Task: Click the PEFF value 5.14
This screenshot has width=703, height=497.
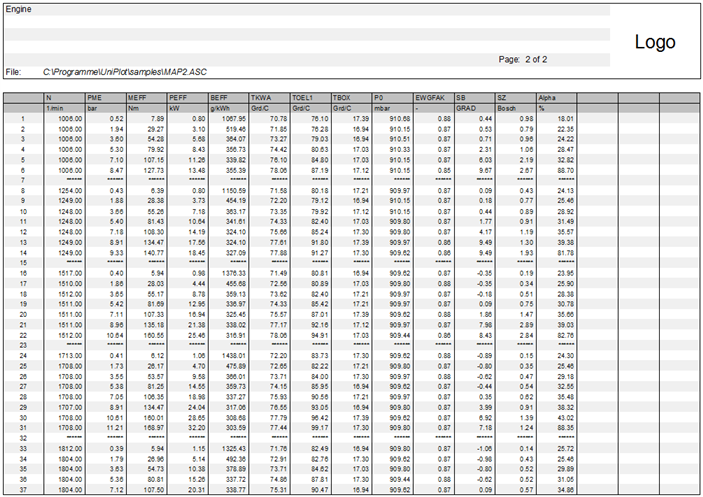Action: 198,459
